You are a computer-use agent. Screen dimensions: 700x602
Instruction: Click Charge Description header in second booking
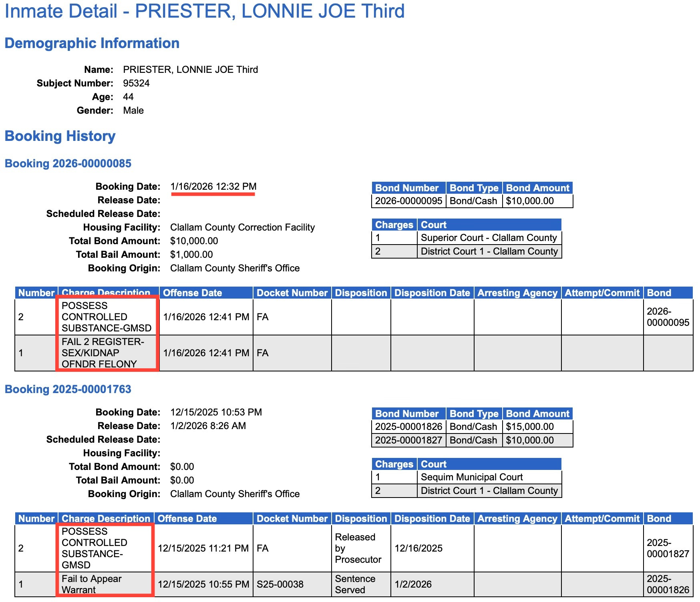106,518
